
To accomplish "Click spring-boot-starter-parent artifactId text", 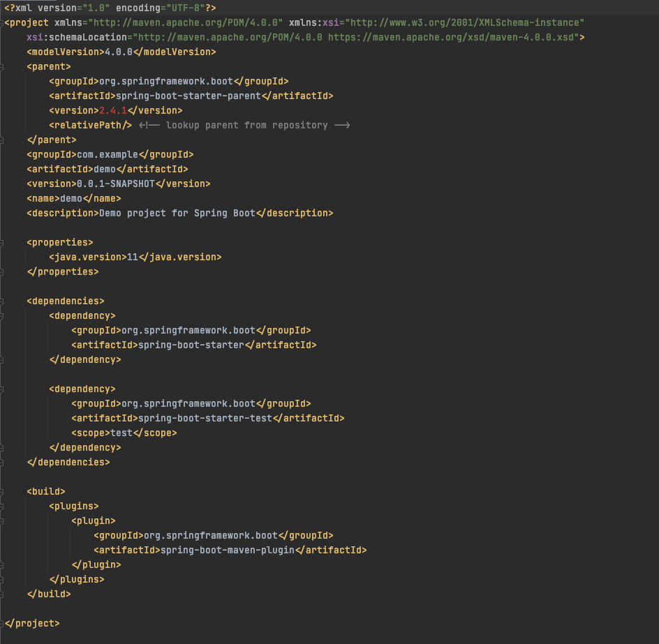I will coord(188,96).
